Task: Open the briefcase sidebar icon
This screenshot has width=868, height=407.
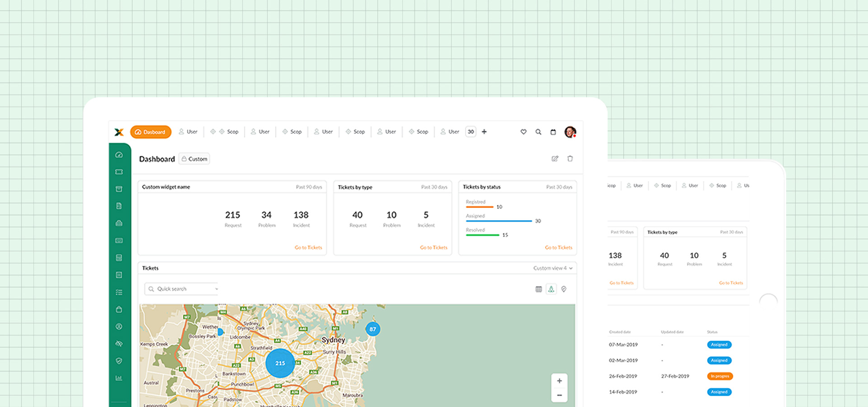Action: click(119, 223)
